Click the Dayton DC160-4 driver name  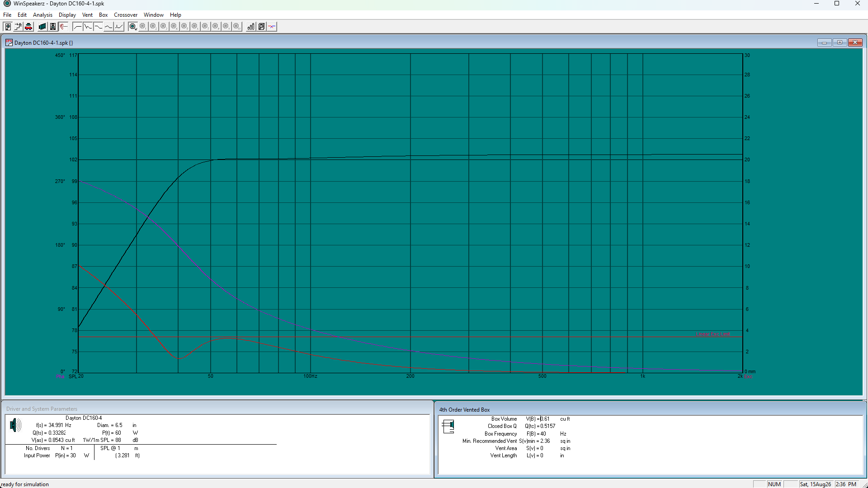click(x=84, y=418)
